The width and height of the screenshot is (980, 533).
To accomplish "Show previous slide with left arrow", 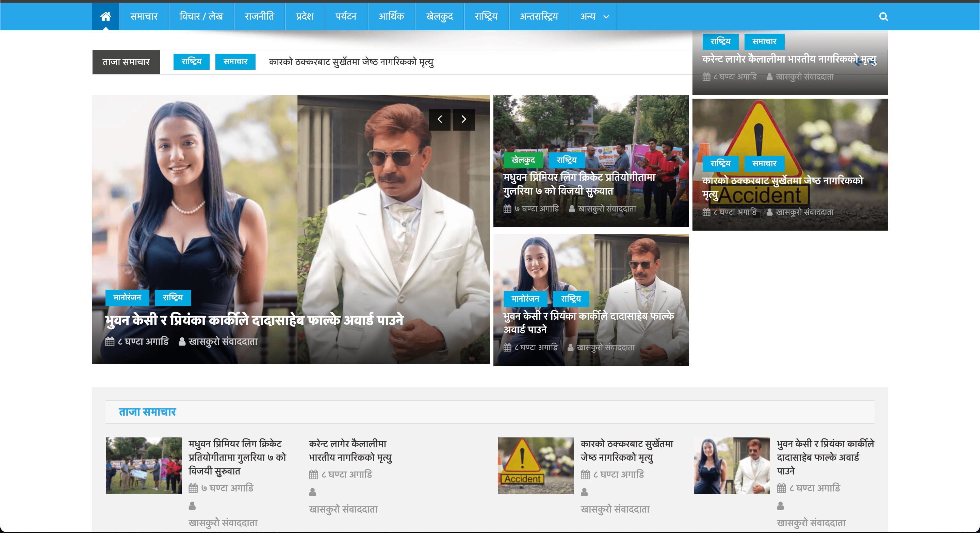I will tap(439, 119).
